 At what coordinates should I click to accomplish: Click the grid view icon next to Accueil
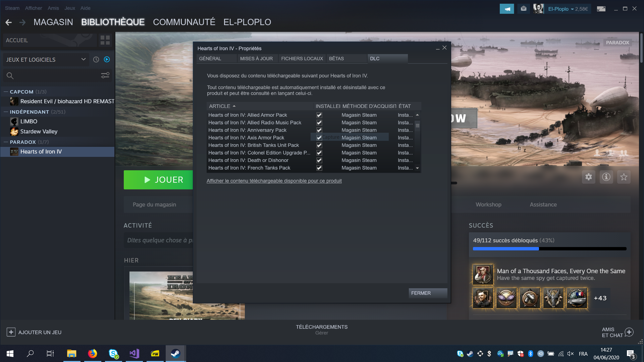click(105, 40)
